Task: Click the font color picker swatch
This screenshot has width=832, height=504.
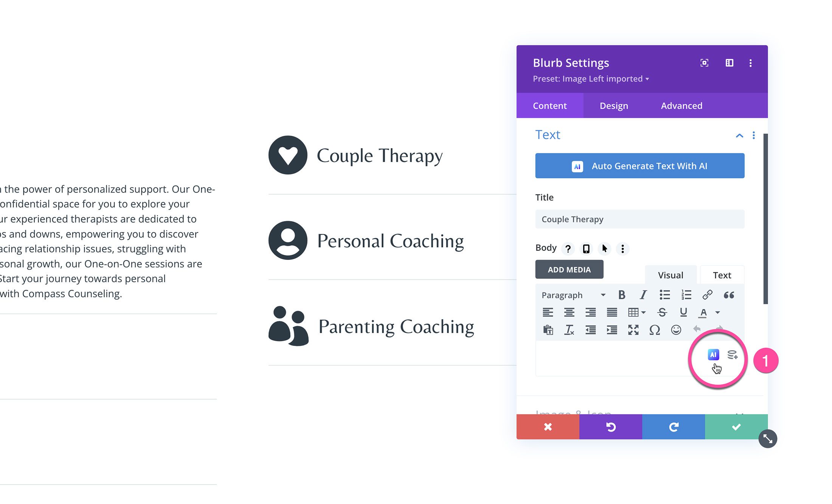Action: tap(704, 312)
